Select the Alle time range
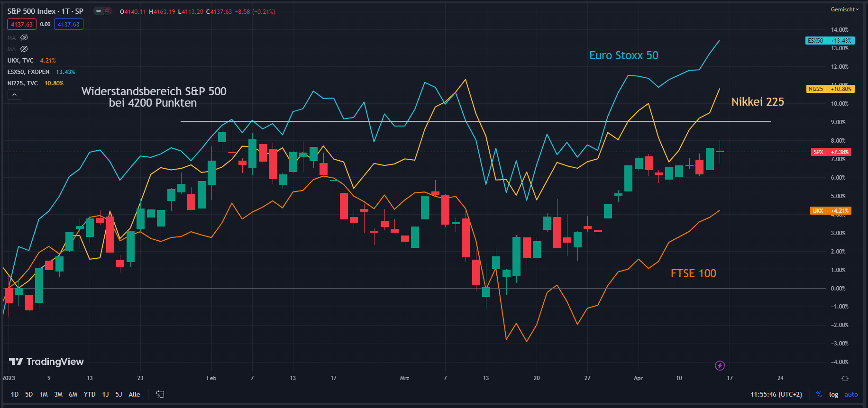This screenshot has width=868, height=408. [x=134, y=394]
